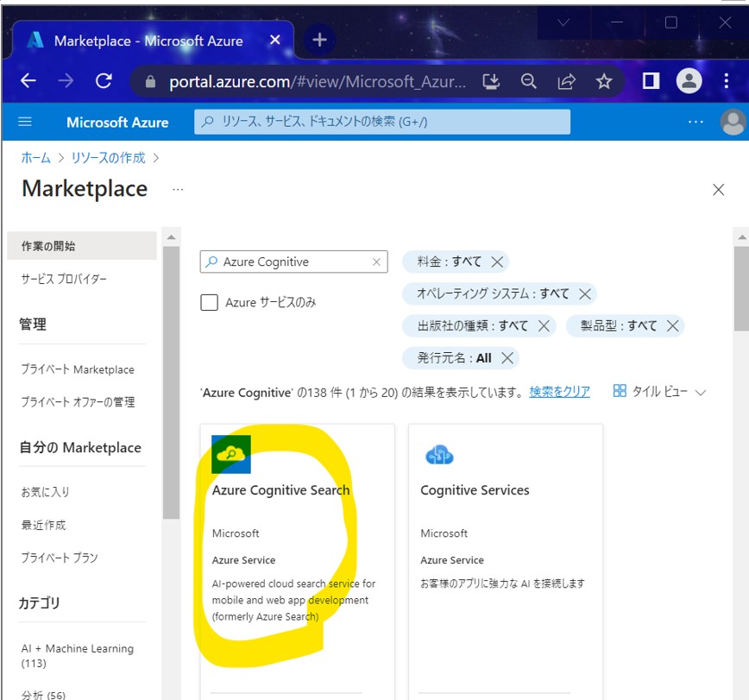The height and width of the screenshot is (700, 749).
Task: Open プライベート プラン in the sidebar
Action: (60, 558)
